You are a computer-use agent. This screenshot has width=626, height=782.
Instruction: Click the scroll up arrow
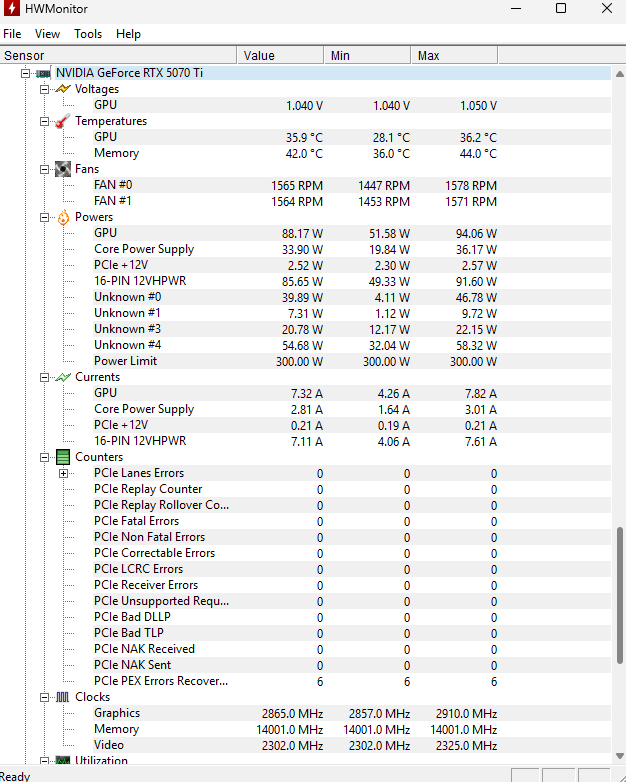click(x=620, y=74)
